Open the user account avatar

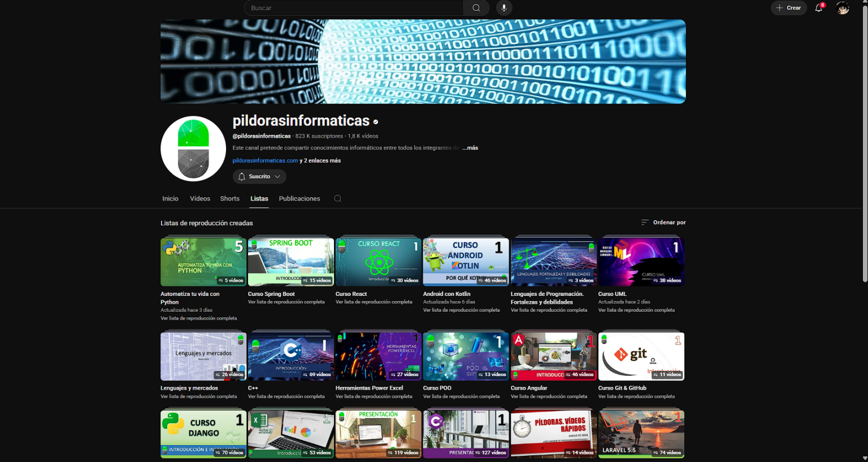(843, 8)
